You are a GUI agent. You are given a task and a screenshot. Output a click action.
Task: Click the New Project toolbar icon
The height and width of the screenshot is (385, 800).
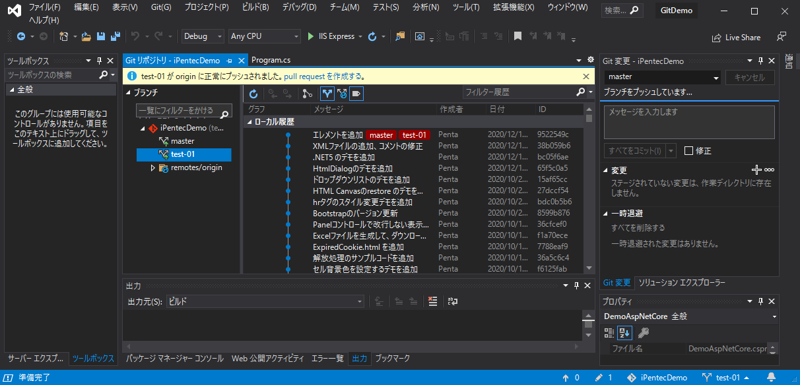coord(64,37)
